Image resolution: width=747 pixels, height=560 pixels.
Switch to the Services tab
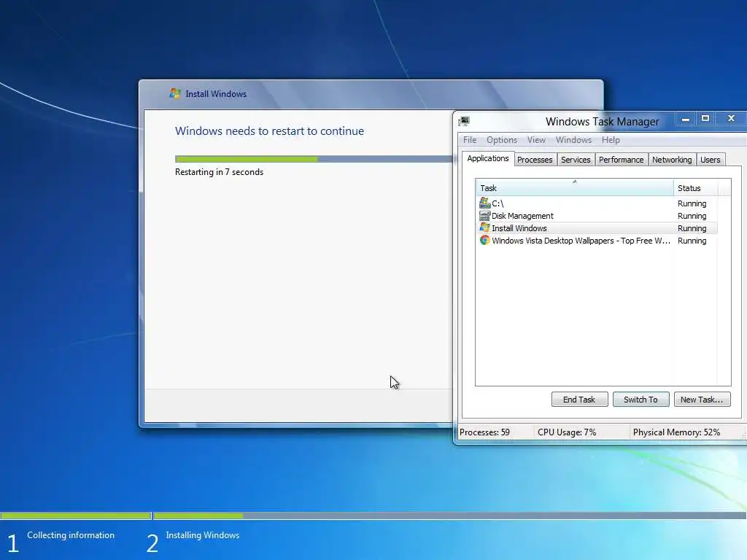point(576,160)
